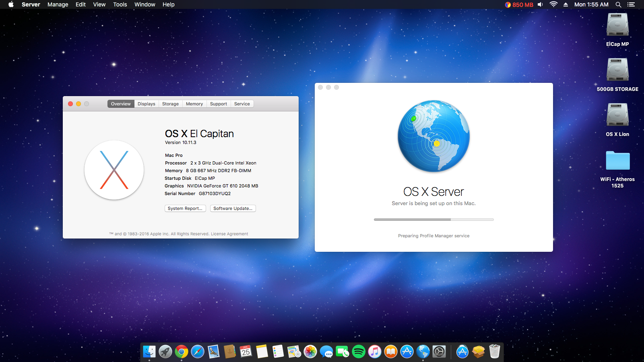Open the package box icon in the Dock
Image resolution: width=644 pixels, height=362 pixels.
479,352
